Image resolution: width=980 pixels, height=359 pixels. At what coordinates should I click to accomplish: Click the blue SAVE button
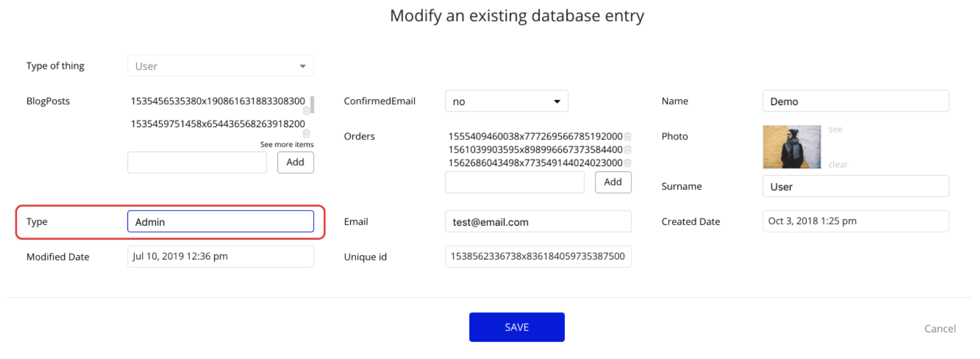(x=516, y=327)
